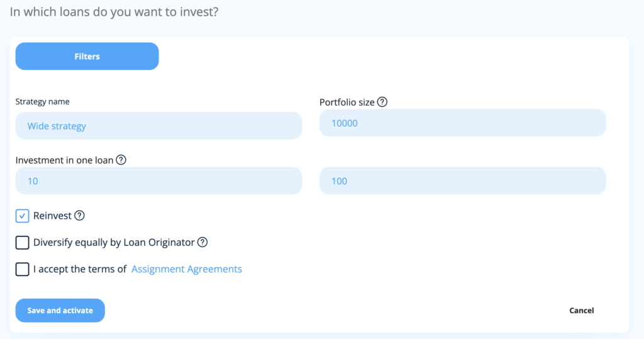Uncheck the Reinvest checkbox
644x339 pixels.
coord(22,216)
